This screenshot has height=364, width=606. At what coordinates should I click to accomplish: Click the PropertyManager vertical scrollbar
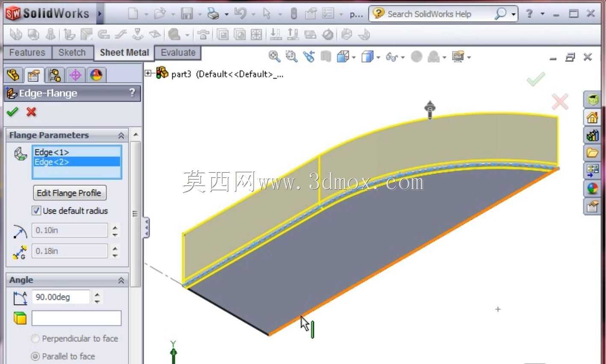coord(135,214)
